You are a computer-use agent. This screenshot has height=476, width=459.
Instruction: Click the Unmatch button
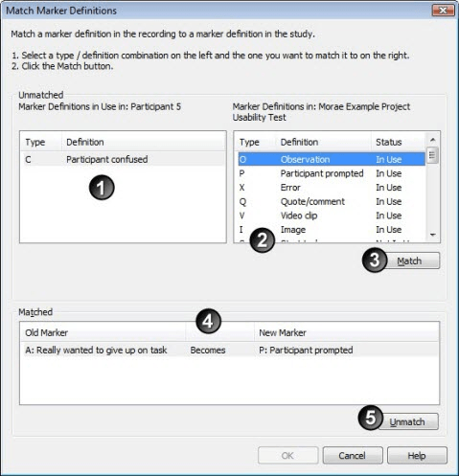407,421
